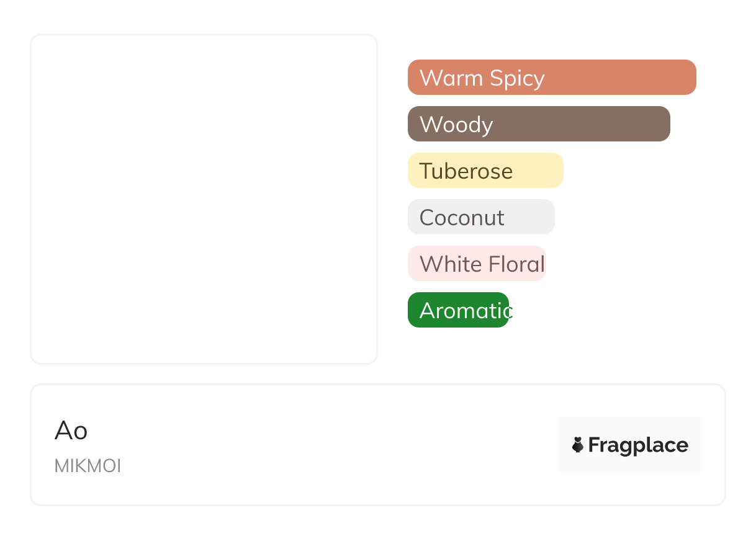The height and width of the screenshot is (536, 756).
Task: Select the brown Woody accord bar
Action: point(539,124)
